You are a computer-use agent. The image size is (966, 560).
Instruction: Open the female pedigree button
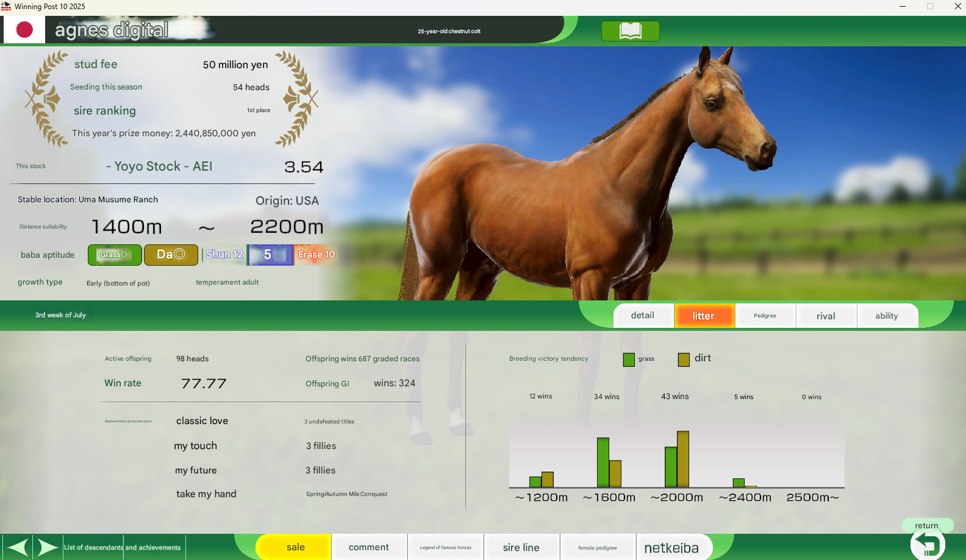coord(598,547)
